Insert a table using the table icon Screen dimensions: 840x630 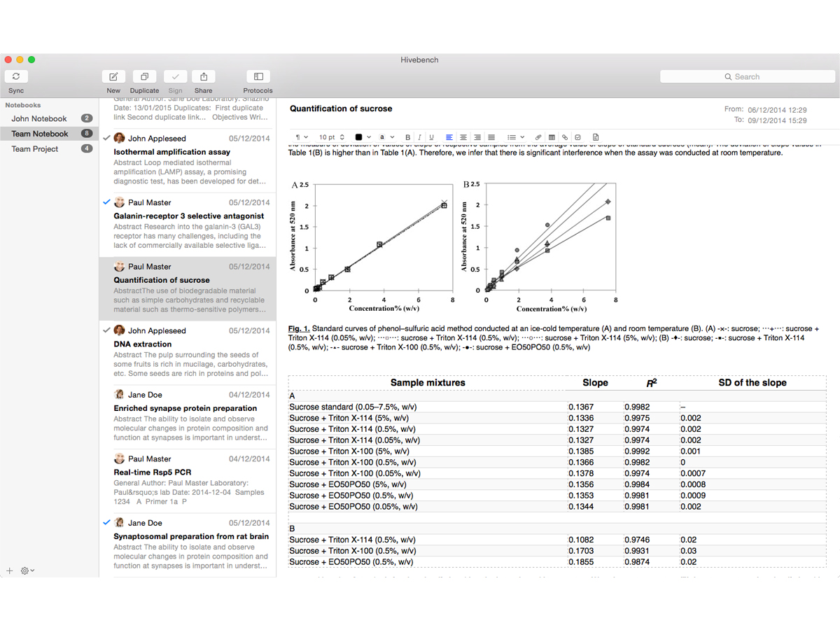pyautogui.click(x=552, y=137)
